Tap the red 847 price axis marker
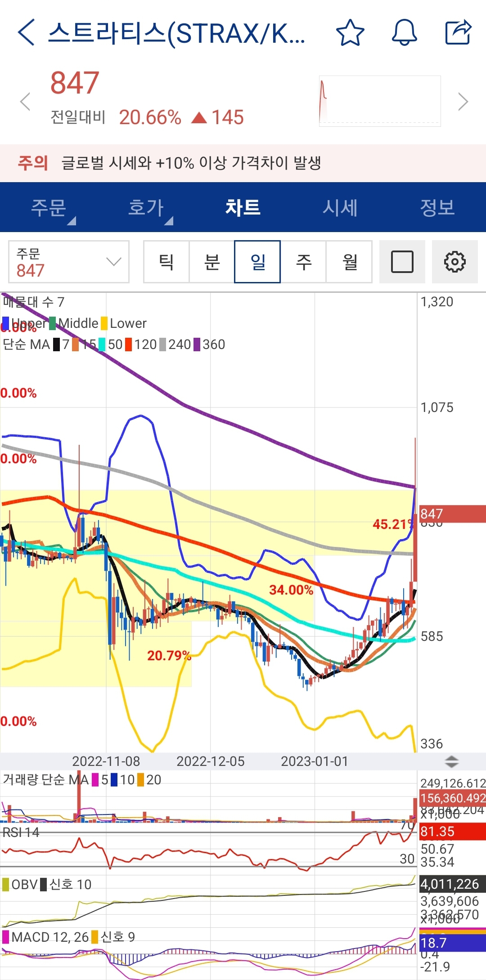The height and width of the screenshot is (980, 486). (452, 514)
